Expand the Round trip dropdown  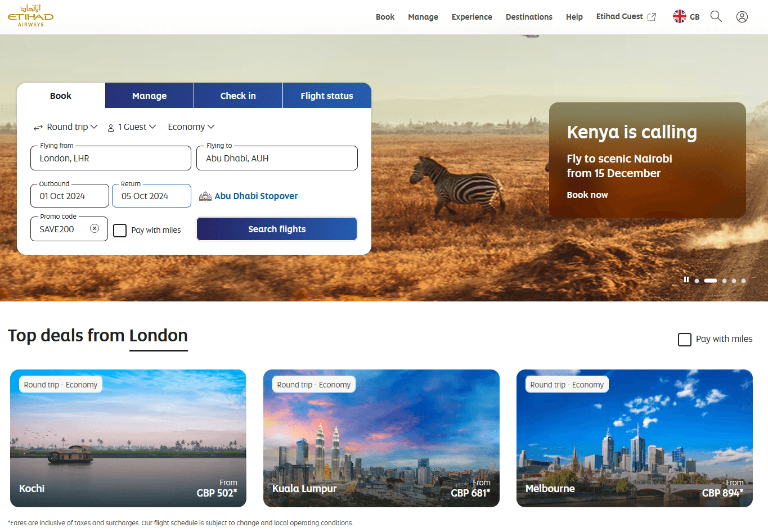point(66,127)
